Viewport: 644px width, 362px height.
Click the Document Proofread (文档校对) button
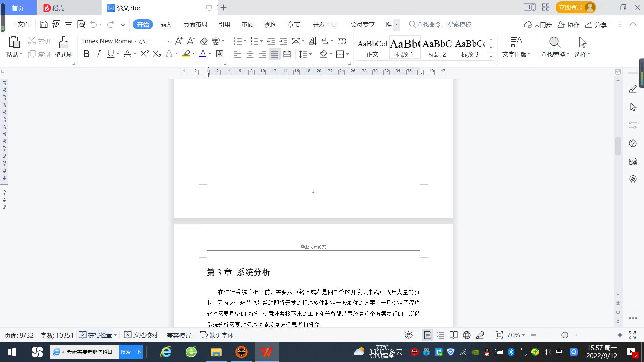coord(141,335)
